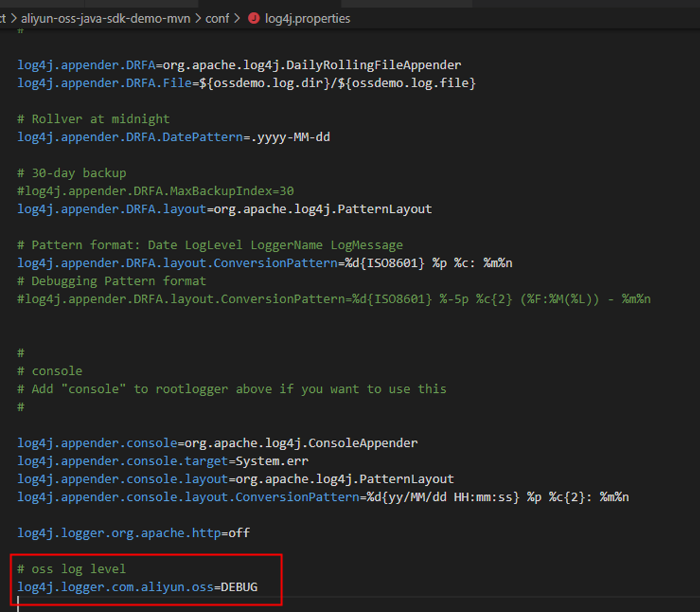Click chevron before aliyun-oss-java-sdk-demo-mvn breadcrumb
Screen dimensions: 700x612
point(13,18)
